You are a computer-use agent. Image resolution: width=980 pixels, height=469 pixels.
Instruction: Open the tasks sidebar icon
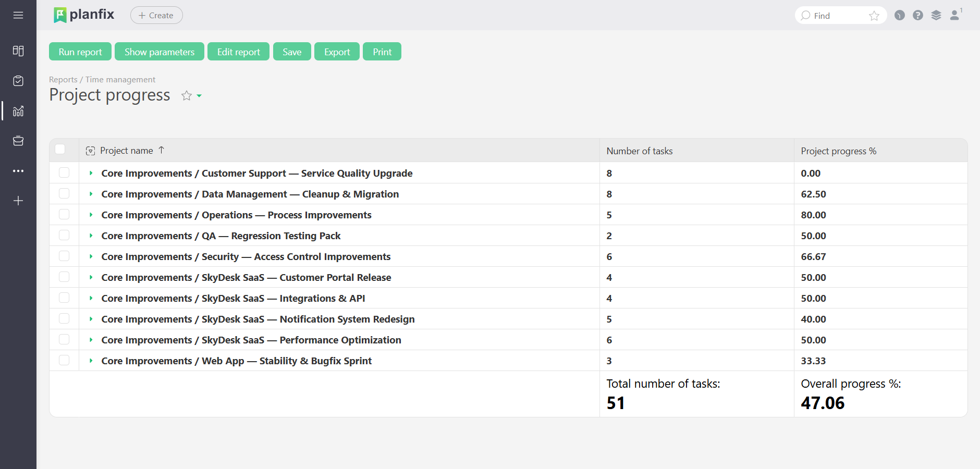(18, 81)
